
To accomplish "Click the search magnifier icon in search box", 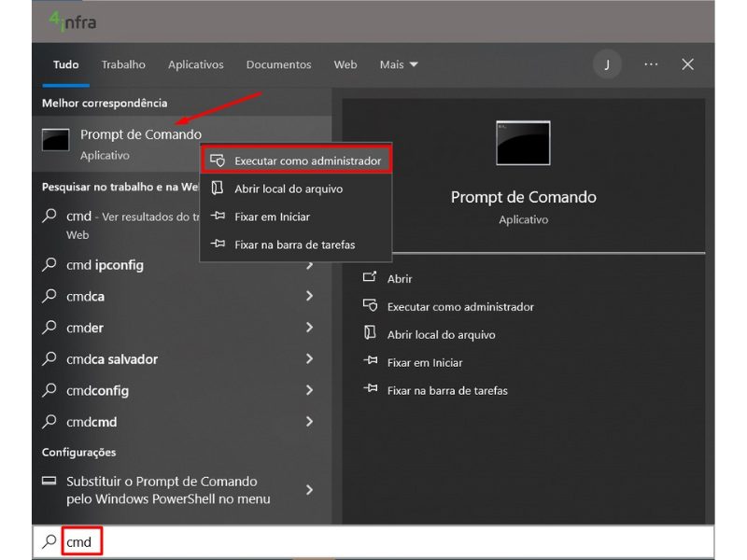I will (49, 541).
